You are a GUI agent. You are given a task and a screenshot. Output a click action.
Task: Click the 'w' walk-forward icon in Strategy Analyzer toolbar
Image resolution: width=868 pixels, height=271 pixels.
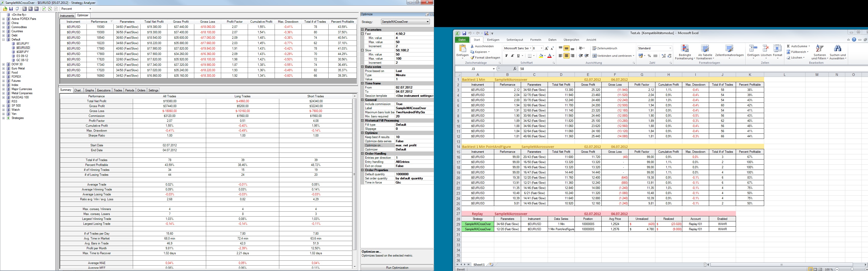click(x=36, y=9)
